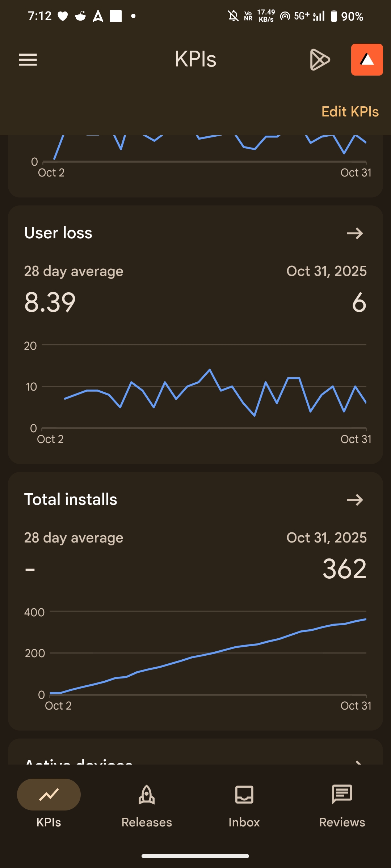Open User loss details arrow
391x868 pixels.
(x=355, y=233)
